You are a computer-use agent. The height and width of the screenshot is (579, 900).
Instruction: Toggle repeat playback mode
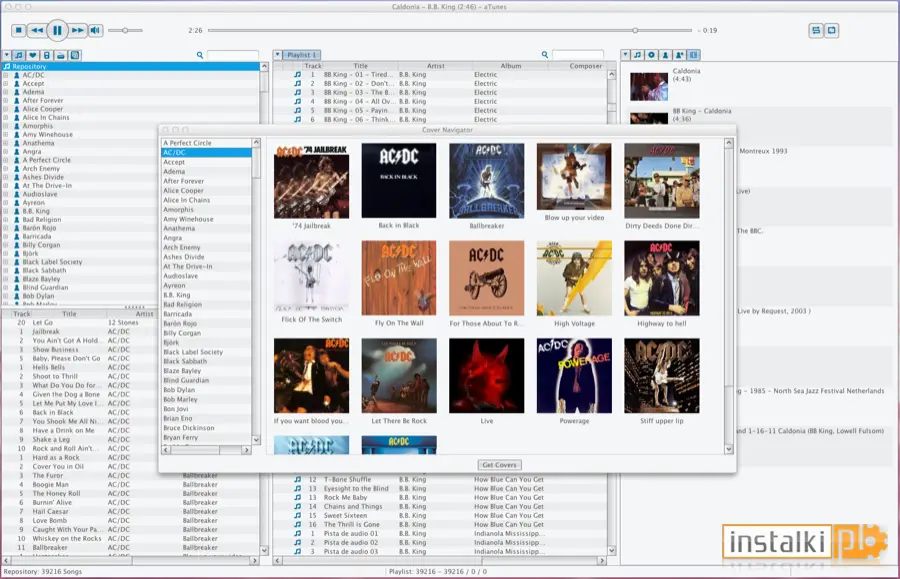[832, 30]
